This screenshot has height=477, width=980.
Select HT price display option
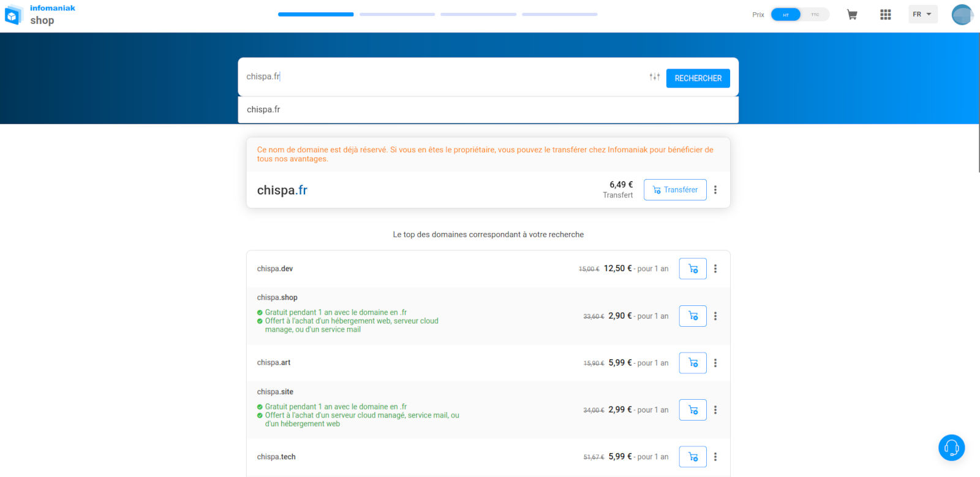point(786,15)
